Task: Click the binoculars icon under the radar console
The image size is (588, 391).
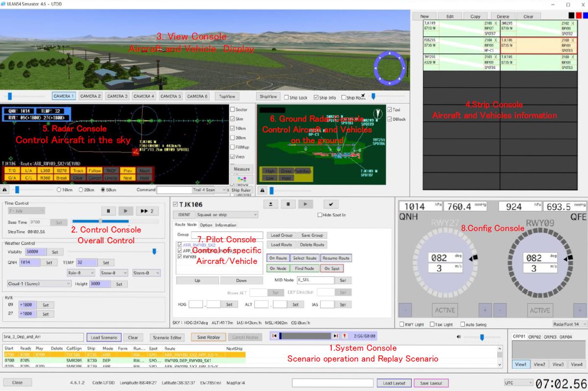Action: coord(4,190)
